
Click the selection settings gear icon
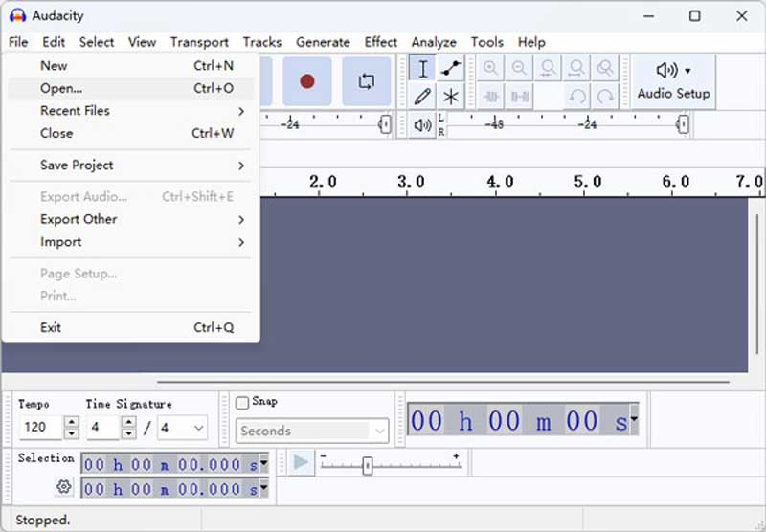pyautogui.click(x=63, y=487)
